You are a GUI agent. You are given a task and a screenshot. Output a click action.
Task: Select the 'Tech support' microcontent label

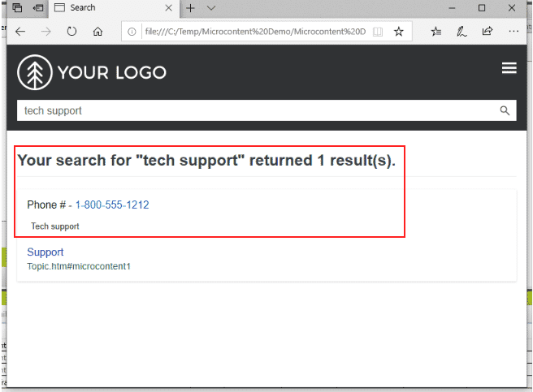tap(55, 226)
